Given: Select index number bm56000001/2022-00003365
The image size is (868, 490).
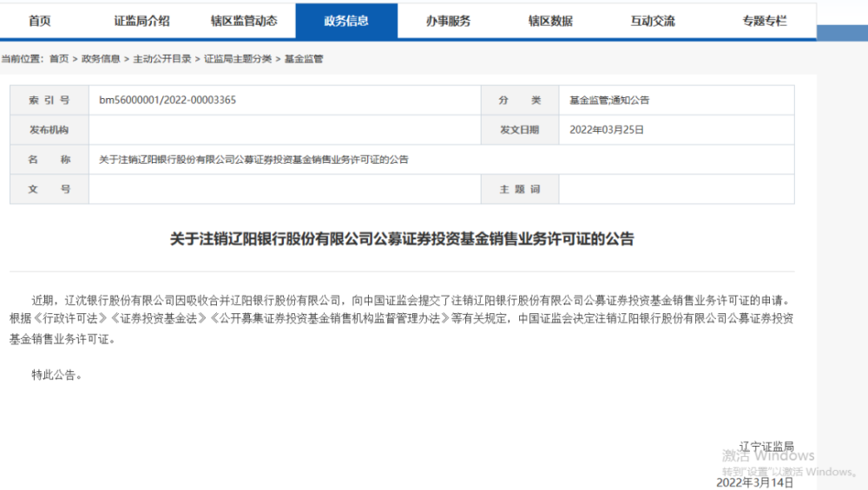Looking at the screenshot, I should pos(168,100).
